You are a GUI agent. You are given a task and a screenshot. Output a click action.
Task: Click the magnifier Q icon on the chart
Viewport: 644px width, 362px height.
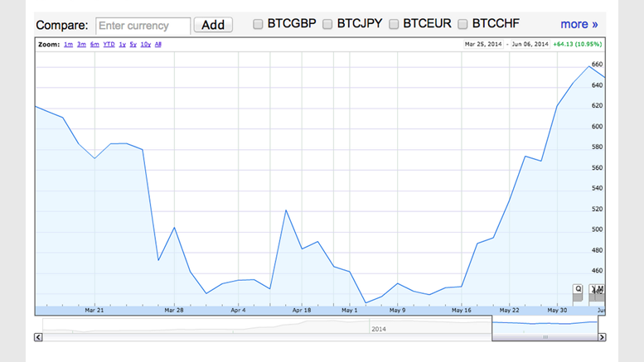pos(578,288)
